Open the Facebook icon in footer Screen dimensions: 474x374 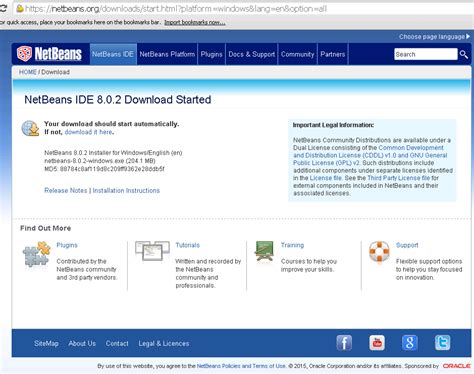pyautogui.click(x=344, y=343)
